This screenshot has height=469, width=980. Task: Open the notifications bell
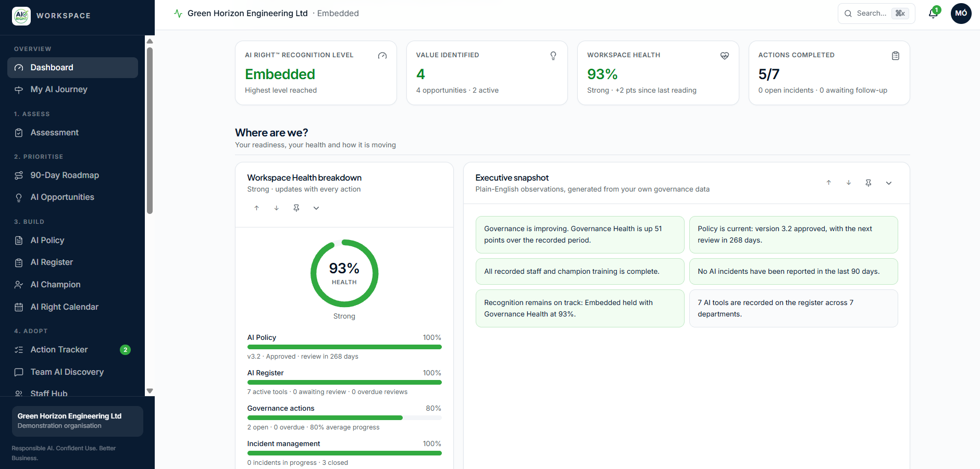pos(933,14)
